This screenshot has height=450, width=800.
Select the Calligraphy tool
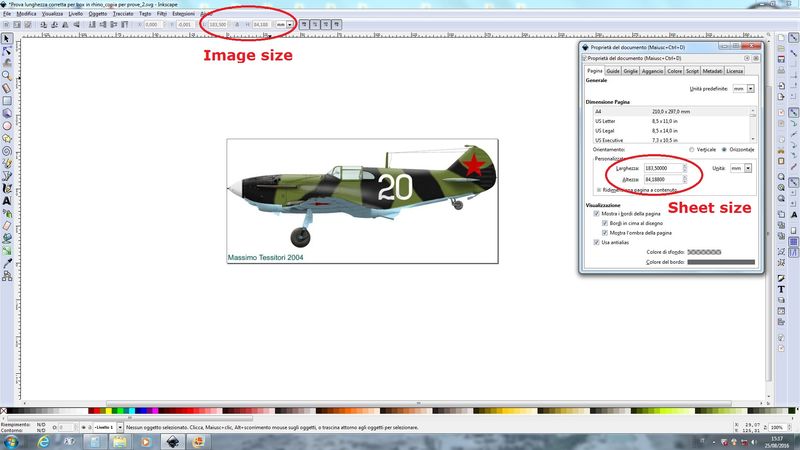tap(7, 188)
